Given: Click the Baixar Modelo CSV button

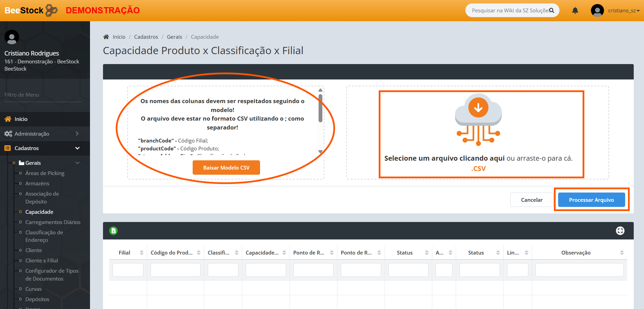Looking at the screenshot, I should point(226,168).
